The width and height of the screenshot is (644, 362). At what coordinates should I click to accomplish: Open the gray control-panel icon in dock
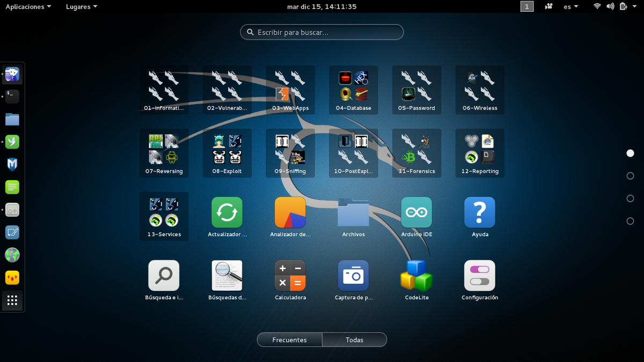(12, 210)
